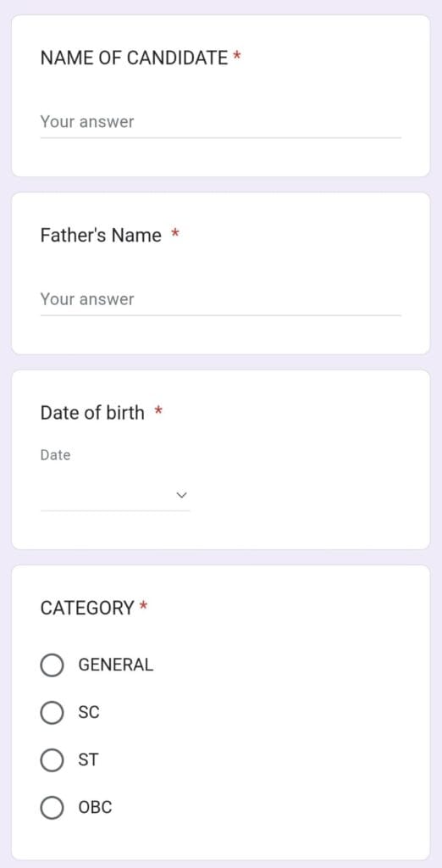Image resolution: width=442 pixels, height=868 pixels.
Task: Click the OBC option label text
Action: pyautogui.click(x=95, y=808)
